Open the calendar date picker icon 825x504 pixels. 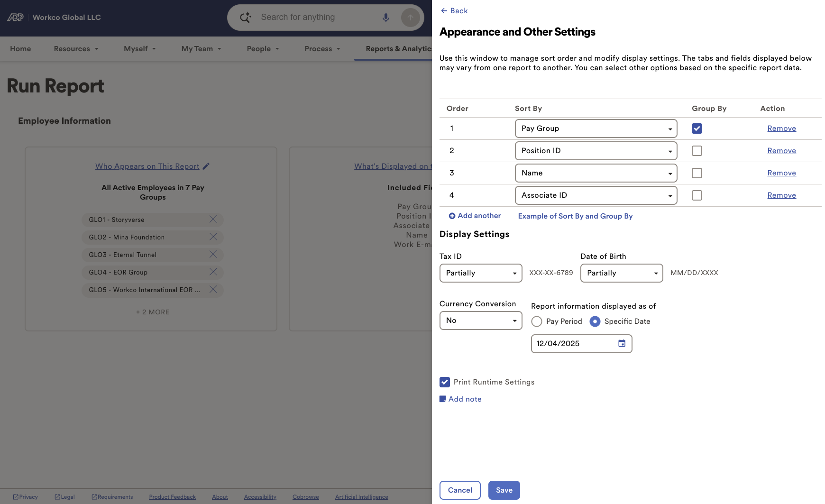click(622, 343)
